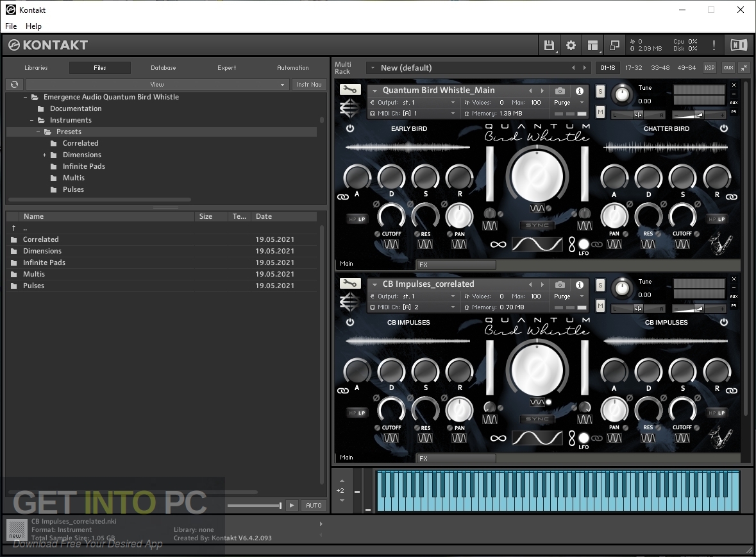The height and width of the screenshot is (557, 756).
Task: Click the preview volume slider in browser
Action: click(255, 506)
